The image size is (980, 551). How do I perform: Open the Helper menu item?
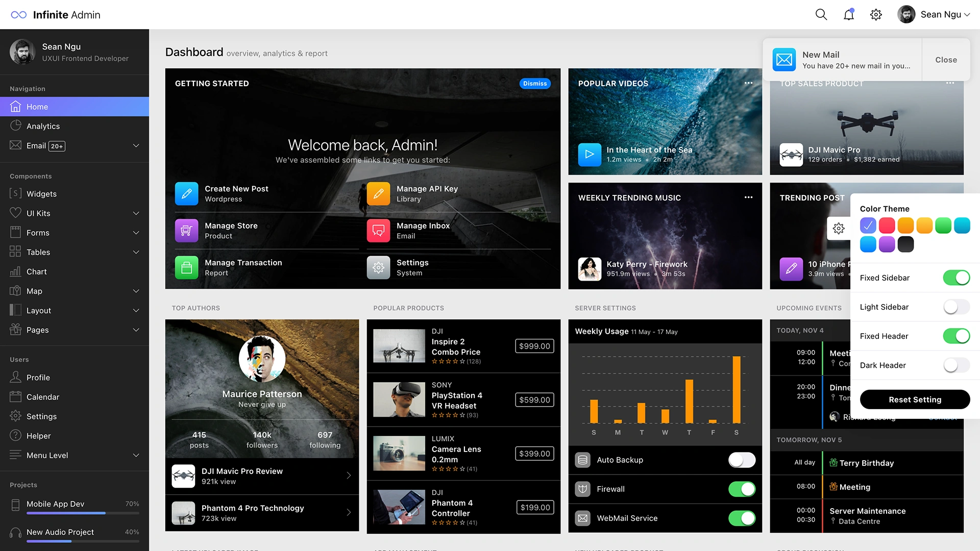click(x=75, y=436)
